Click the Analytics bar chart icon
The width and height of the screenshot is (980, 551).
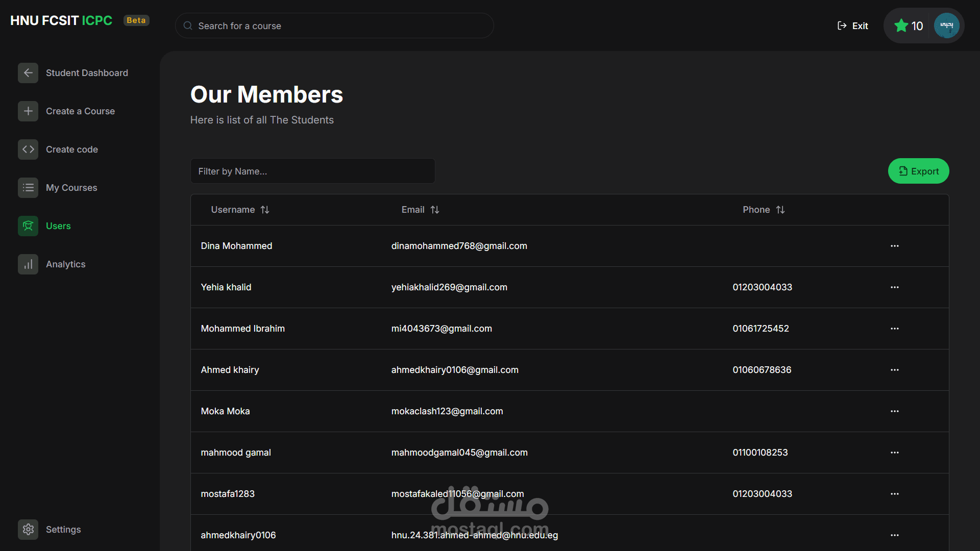pos(28,264)
